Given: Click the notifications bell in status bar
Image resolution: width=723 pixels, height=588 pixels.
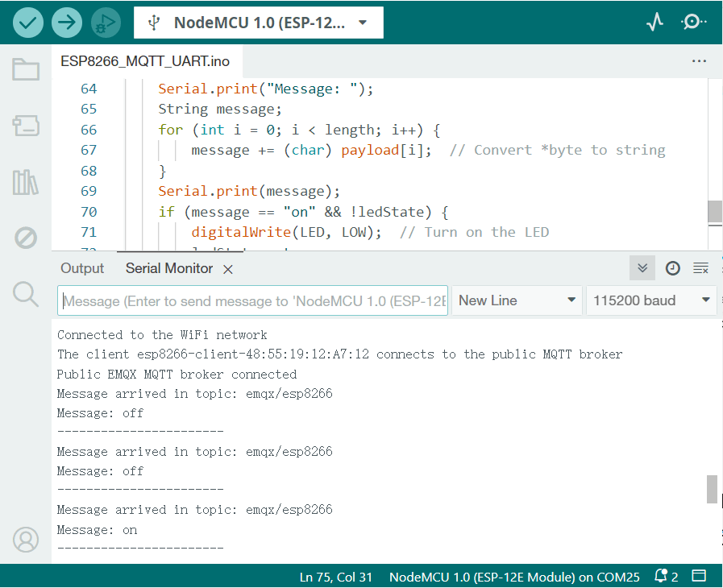Looking at the screenshot, I should (x=662, y=576).
